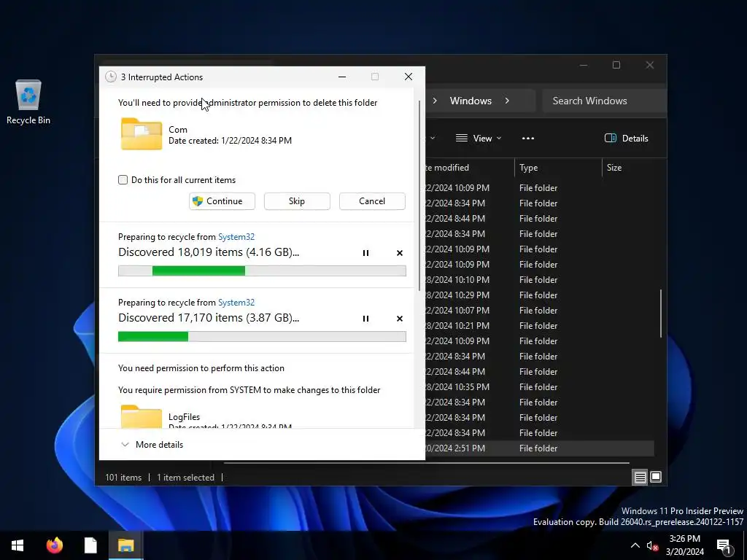This screenshot has height=560, width=747.
Task: Click 1 item selected status text
Action: click(185, 477)
